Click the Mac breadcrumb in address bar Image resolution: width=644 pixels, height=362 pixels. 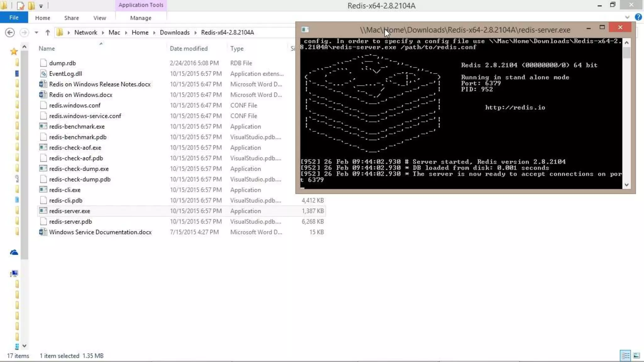point(114,32)
